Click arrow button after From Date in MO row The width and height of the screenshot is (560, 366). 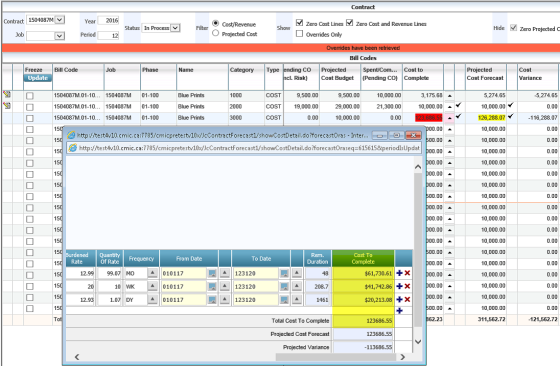coord(225,273)
